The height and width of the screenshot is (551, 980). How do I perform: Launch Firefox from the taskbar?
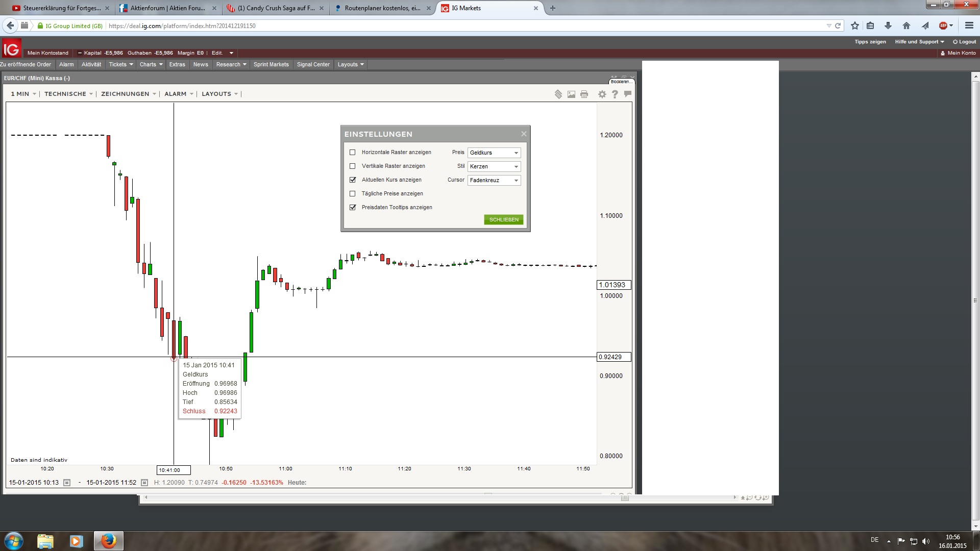tap(108, 540)
